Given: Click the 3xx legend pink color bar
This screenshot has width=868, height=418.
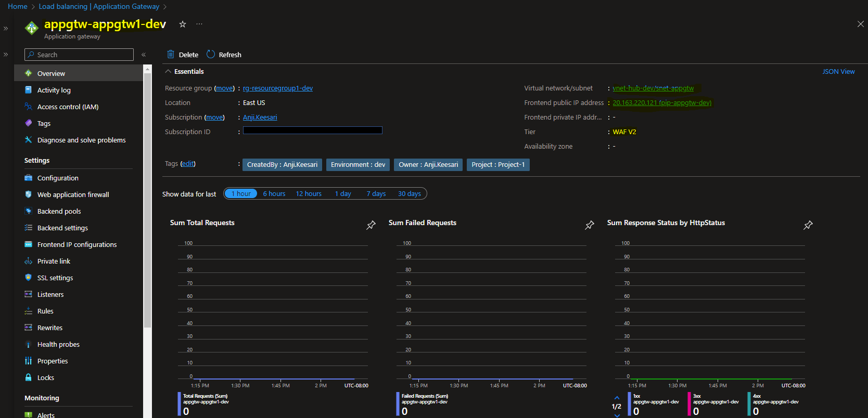Looking at the screenshot, I should pyautogui.click(x=689, y=404).
